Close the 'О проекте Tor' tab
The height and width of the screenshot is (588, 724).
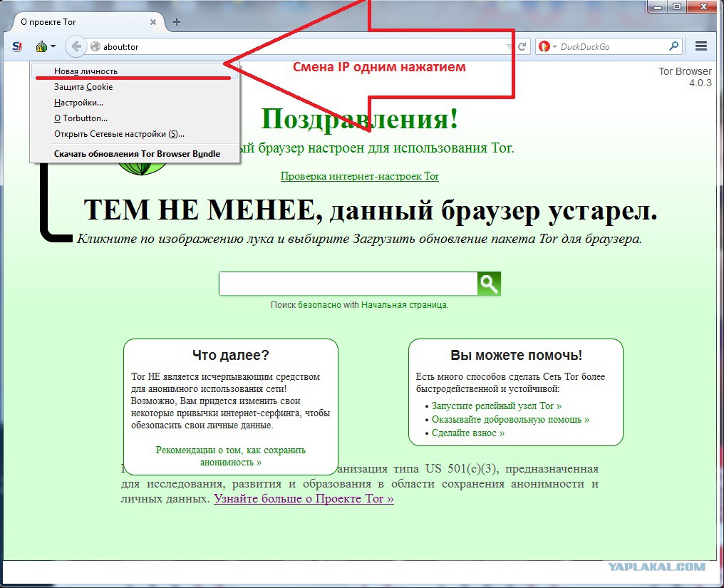tap(153, 21)
